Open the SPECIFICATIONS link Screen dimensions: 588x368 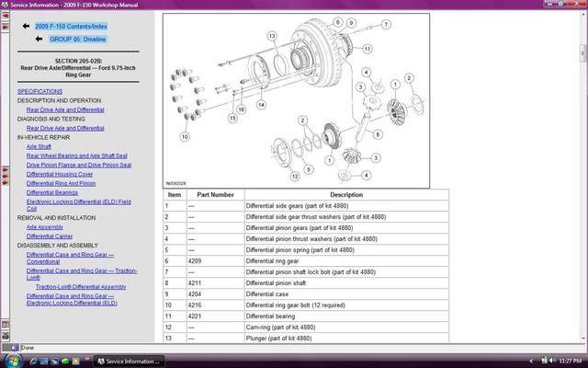click(40, 91)
